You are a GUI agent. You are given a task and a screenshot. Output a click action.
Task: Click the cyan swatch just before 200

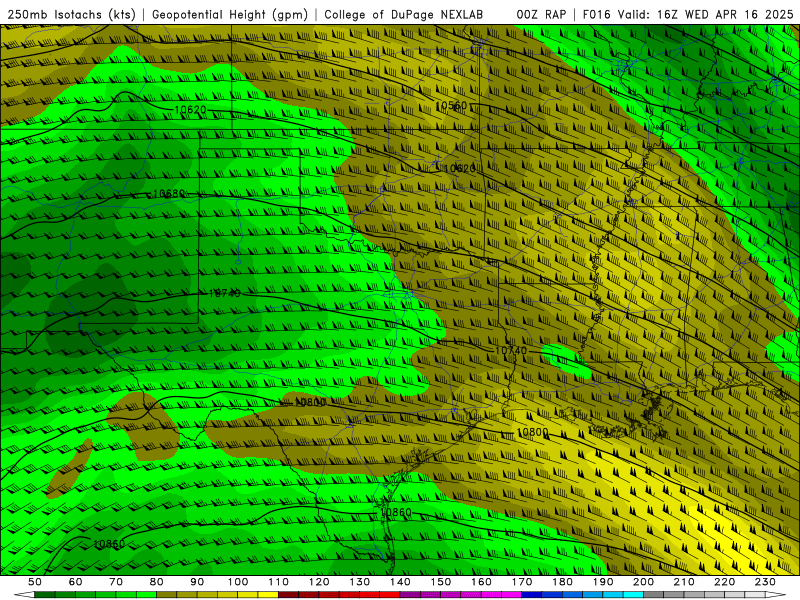pos(633,595)
